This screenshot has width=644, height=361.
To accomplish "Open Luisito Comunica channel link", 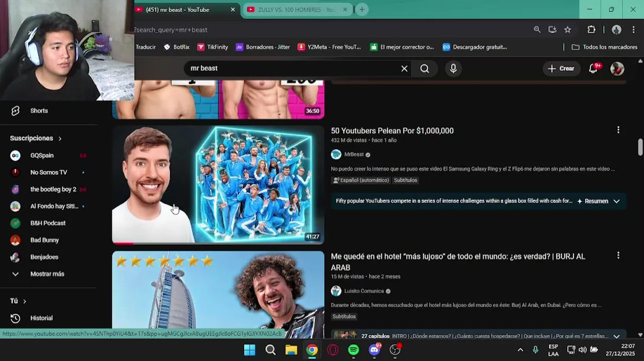I will click(x=364, y=291).
